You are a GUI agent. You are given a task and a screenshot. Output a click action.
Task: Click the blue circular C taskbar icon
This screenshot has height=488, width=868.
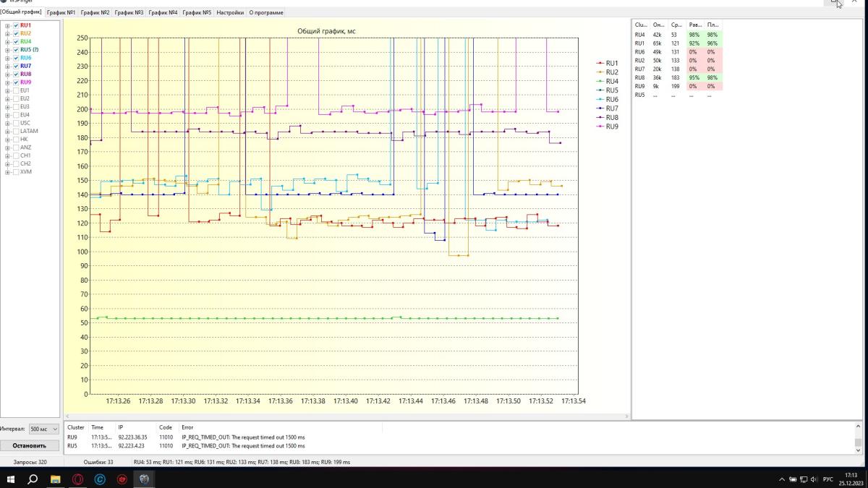100,479
